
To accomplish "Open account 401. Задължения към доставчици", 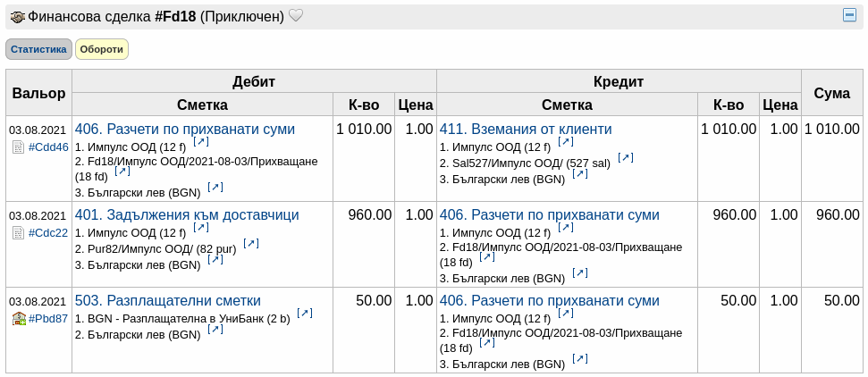I will pos(187,214).
